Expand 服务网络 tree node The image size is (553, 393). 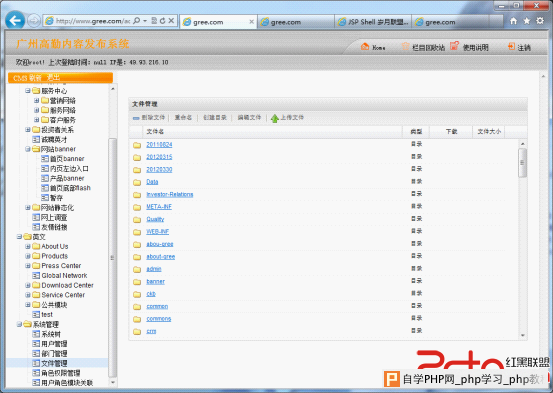click(36, 110)
